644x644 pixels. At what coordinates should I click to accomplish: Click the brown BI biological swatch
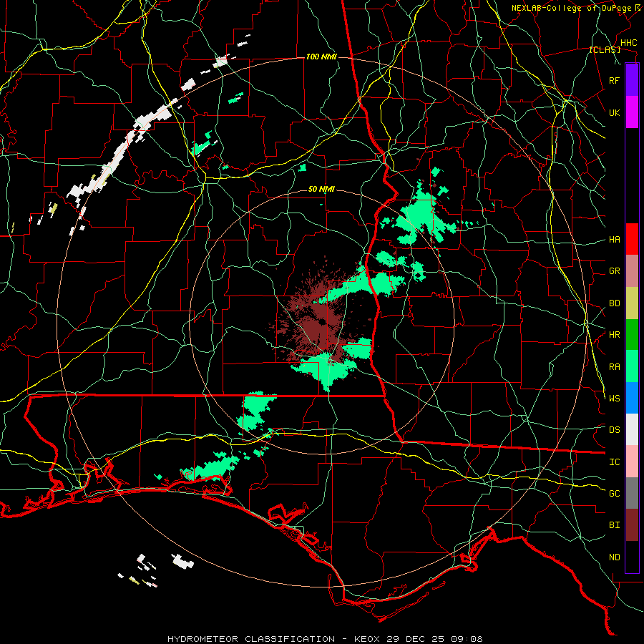(632, 525)
